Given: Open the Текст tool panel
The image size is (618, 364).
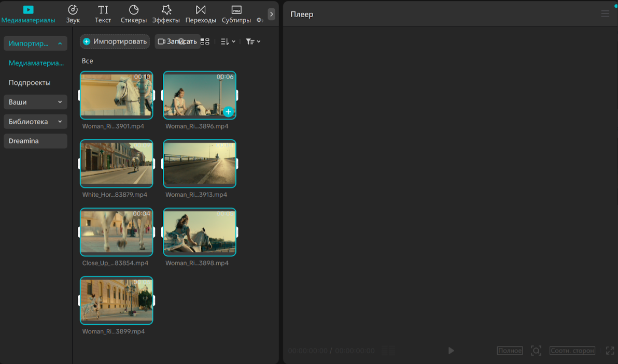Looking at the screenshot, I should pyautogui.click(x=103, y=14).
